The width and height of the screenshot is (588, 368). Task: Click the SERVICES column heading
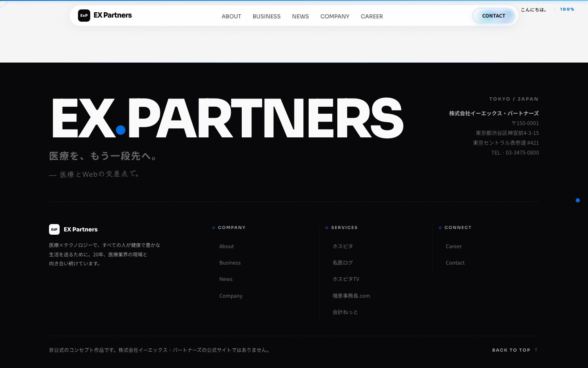344,227
